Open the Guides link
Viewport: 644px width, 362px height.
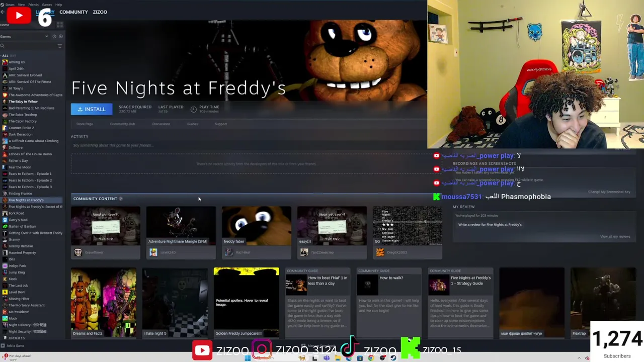pyautogui.click(x=192, y=124)
